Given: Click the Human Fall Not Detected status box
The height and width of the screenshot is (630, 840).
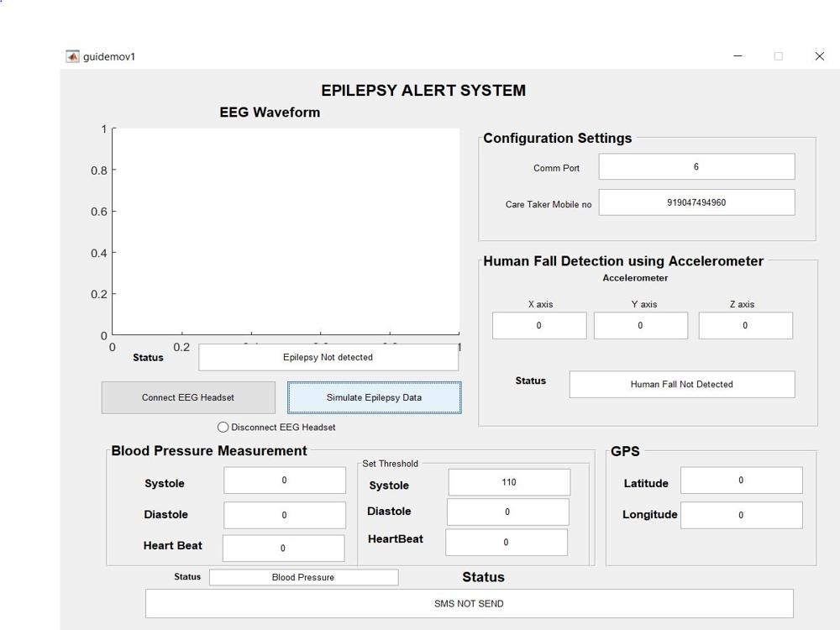Looking at the screenshot, I should click(682, 384).
